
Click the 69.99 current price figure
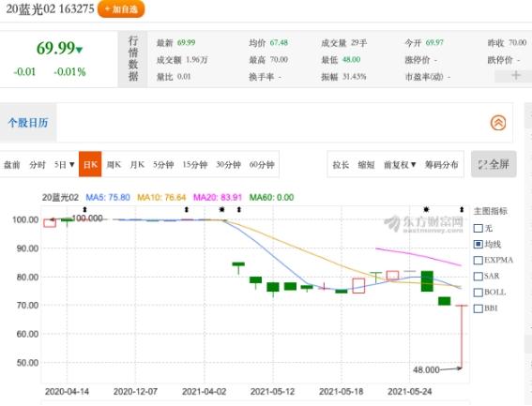[x=55, y=48]
